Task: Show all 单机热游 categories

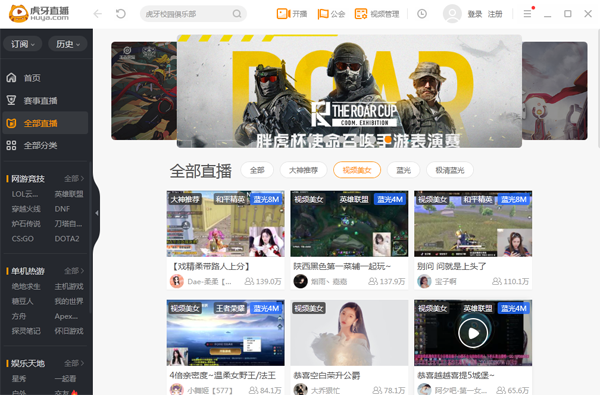Action: coord(74,271)
